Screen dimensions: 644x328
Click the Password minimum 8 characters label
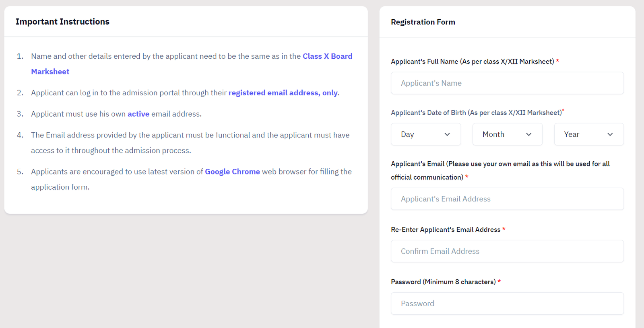point(443,282)
